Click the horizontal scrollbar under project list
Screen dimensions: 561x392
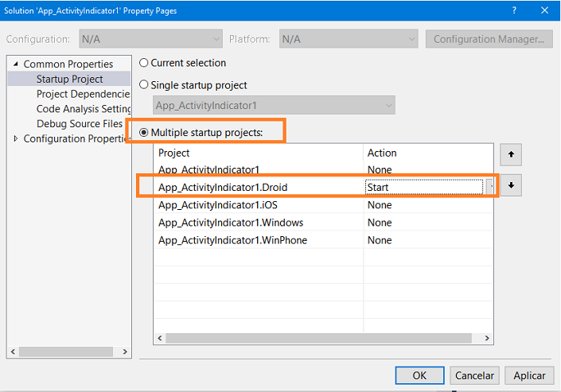coord(318,338)
